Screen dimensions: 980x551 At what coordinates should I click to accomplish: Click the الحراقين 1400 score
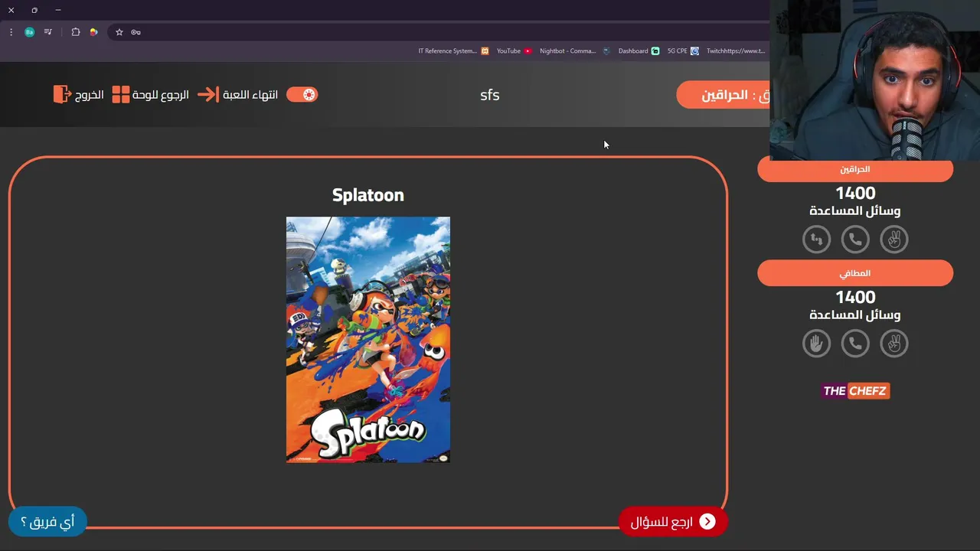click(x=855, y=194)
